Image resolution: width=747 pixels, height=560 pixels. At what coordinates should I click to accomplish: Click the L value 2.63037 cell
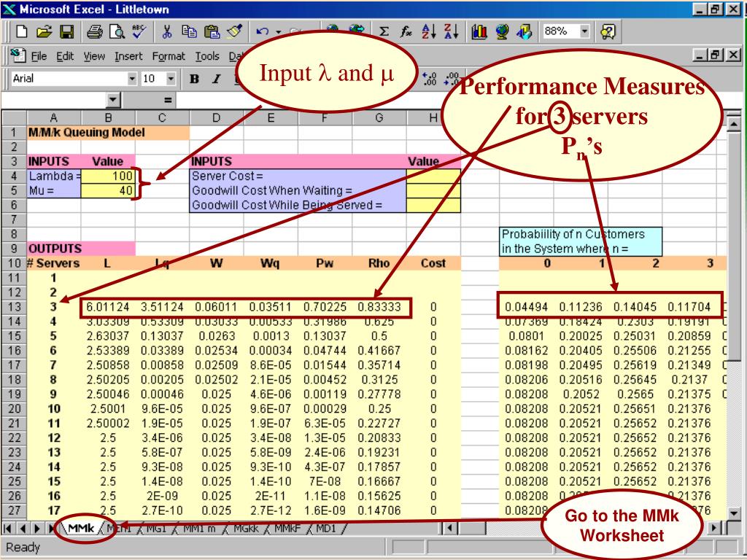(x=108, y=336)
